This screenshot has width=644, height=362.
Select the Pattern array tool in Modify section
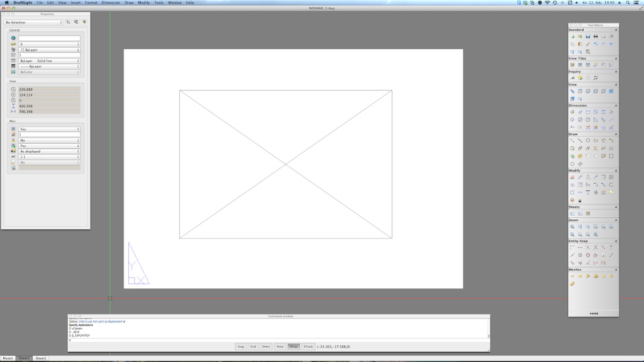point(611,177)
